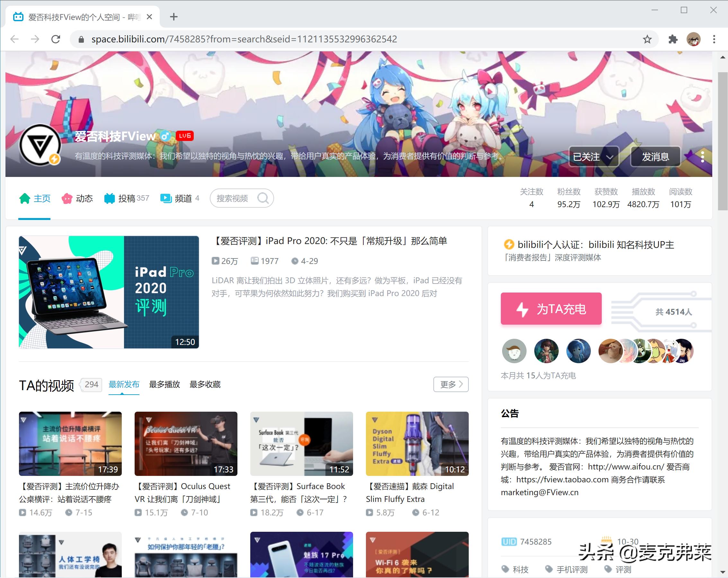Bookmark the page with the browser star icon

tap(647, 39)
